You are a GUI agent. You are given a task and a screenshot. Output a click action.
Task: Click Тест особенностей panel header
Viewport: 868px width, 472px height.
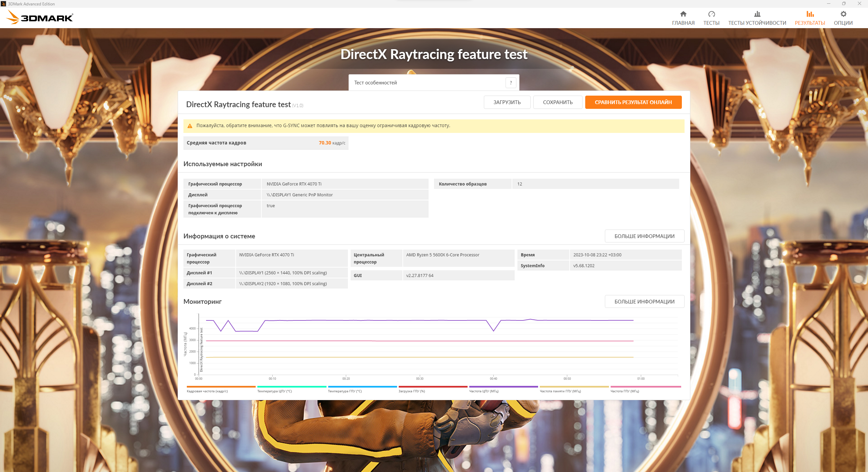coord(375,83)
